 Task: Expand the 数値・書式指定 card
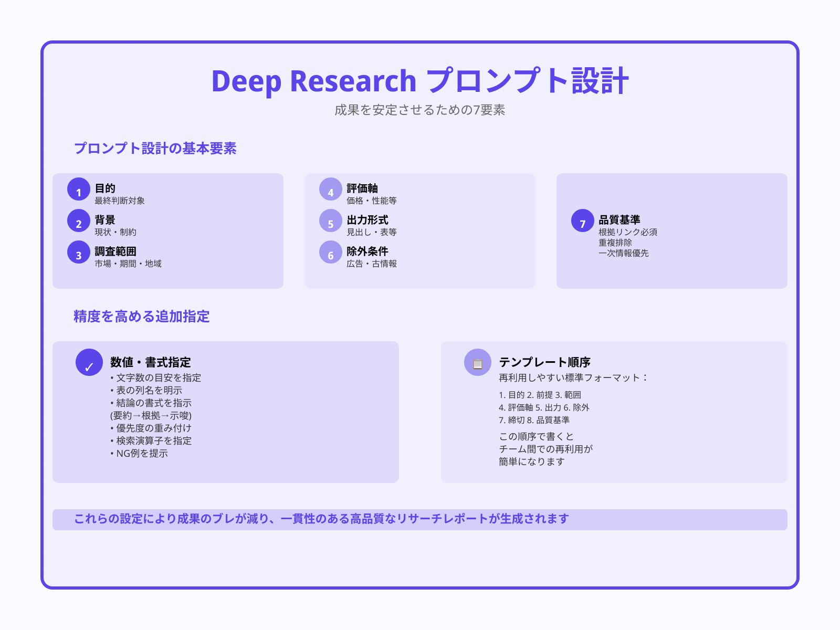pos(226,411)
